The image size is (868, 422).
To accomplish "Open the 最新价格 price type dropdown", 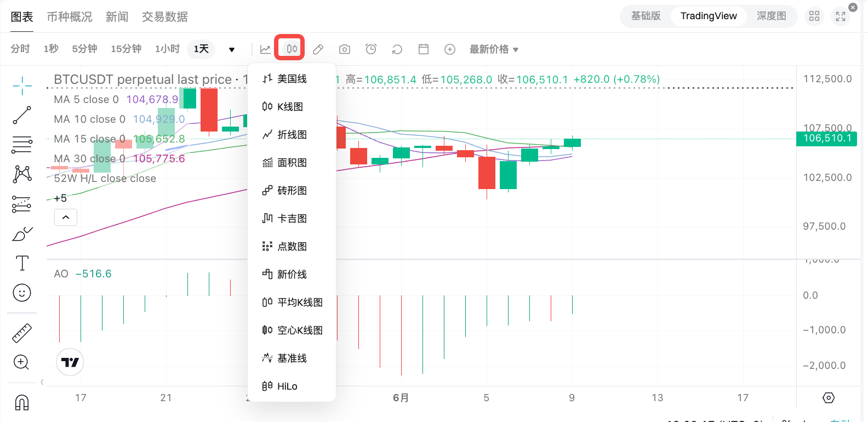I will [x=493, y=49].
